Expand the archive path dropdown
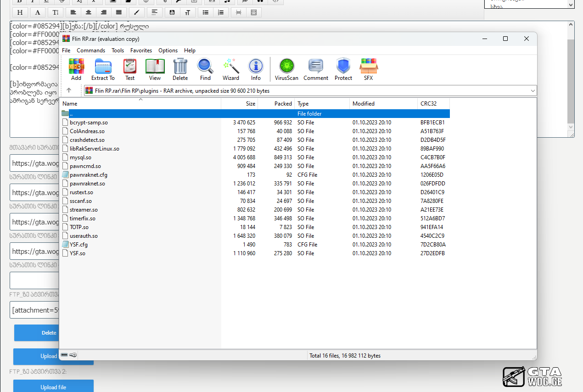 tap(533, 91)
